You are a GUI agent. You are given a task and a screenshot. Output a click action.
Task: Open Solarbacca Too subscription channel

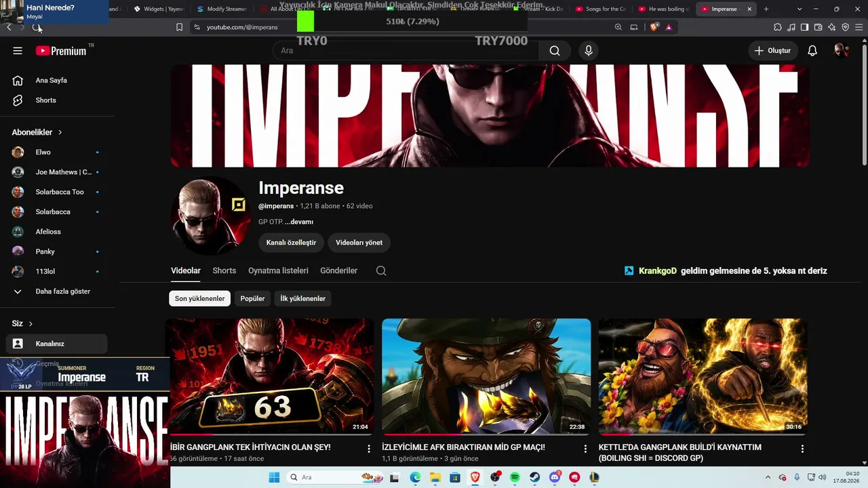click(x=57, y=192)
